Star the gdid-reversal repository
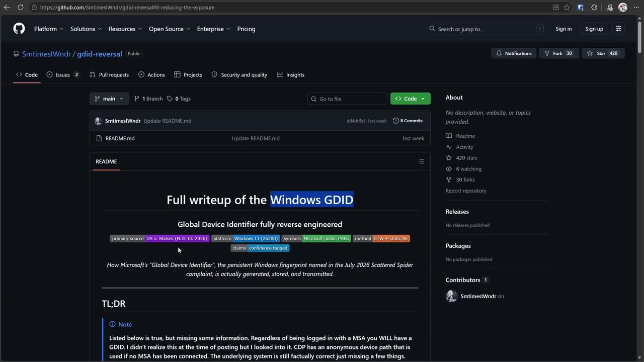Viewport: 644px width, 362px height. [603, 53]
